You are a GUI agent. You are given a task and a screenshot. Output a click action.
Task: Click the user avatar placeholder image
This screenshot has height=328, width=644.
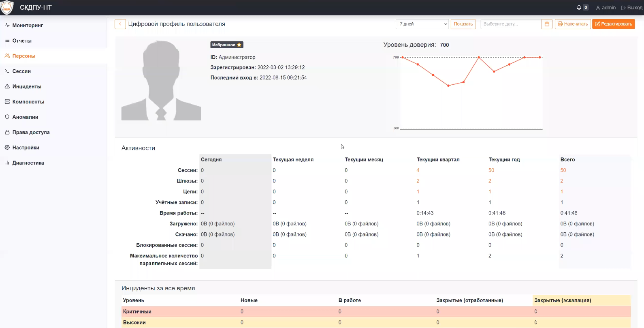pyautogui.click(x=161, y=80)
